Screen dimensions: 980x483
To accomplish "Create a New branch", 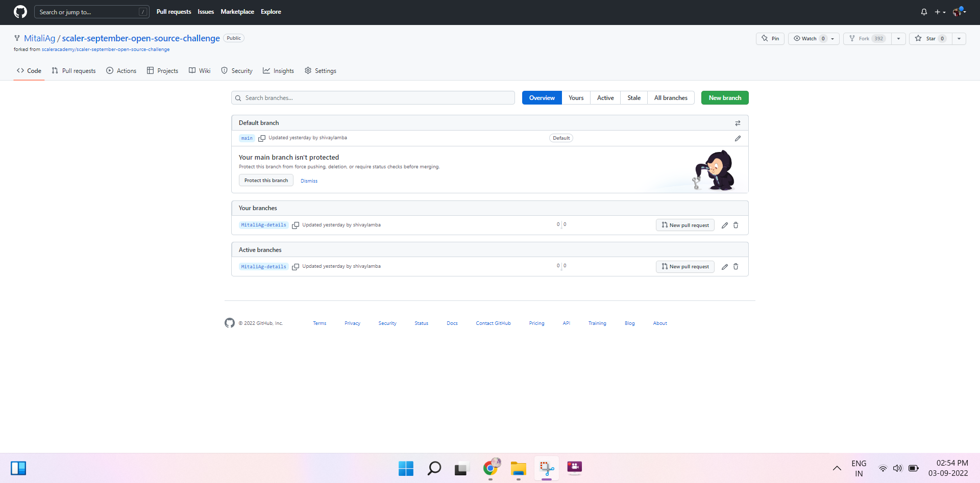I will click(x=724, y=97).
